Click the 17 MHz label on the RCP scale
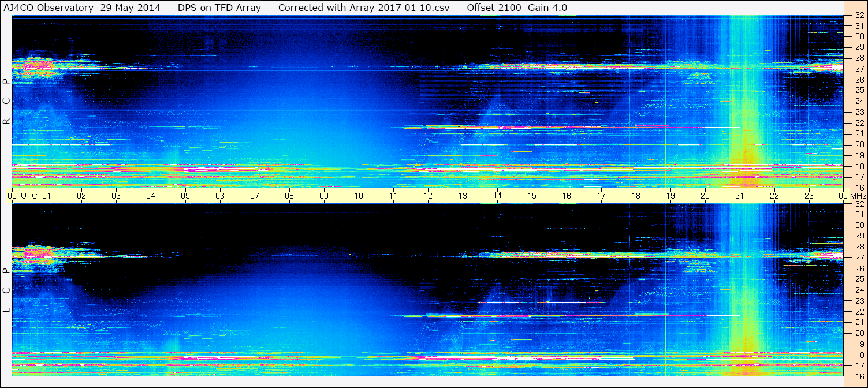Image resolution: width=868 pixels, height=388 pixels. coord(859,177)
